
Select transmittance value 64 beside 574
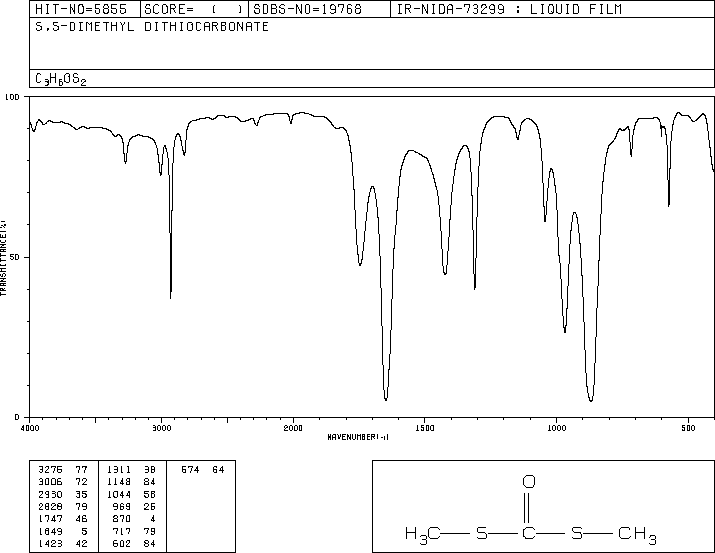[218, 470]
